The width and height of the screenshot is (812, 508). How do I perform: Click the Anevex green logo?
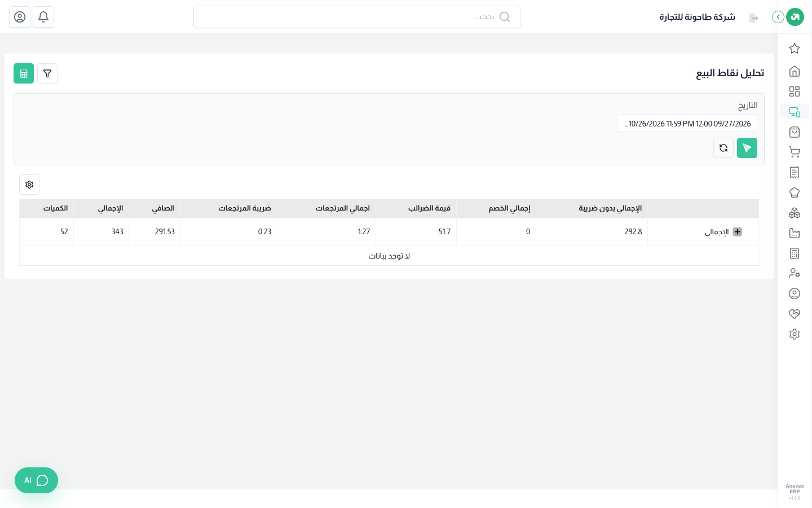[795, 17]
